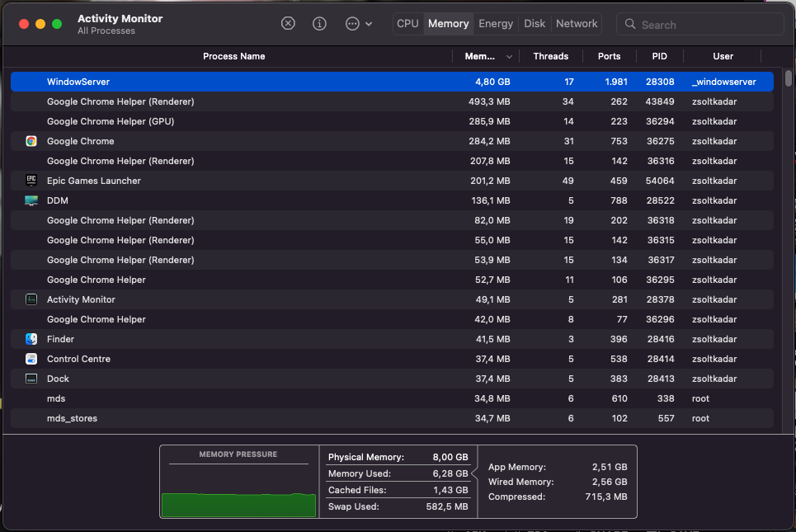
Task: Select the Dock process name
Action: pos(58,379)
